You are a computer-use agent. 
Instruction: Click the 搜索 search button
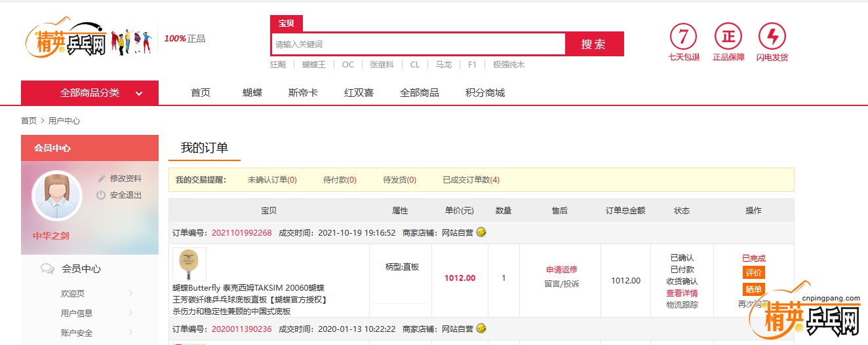tap(593, 44)
